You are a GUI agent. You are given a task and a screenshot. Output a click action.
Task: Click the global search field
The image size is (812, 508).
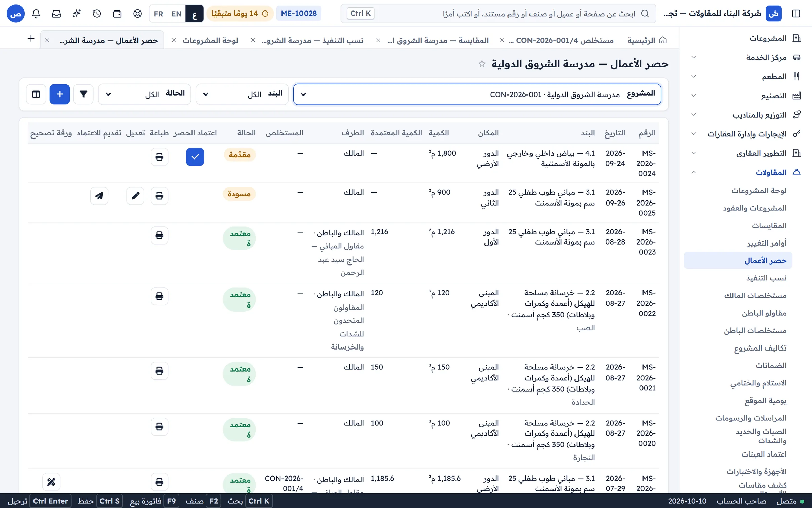coord(498,14)
